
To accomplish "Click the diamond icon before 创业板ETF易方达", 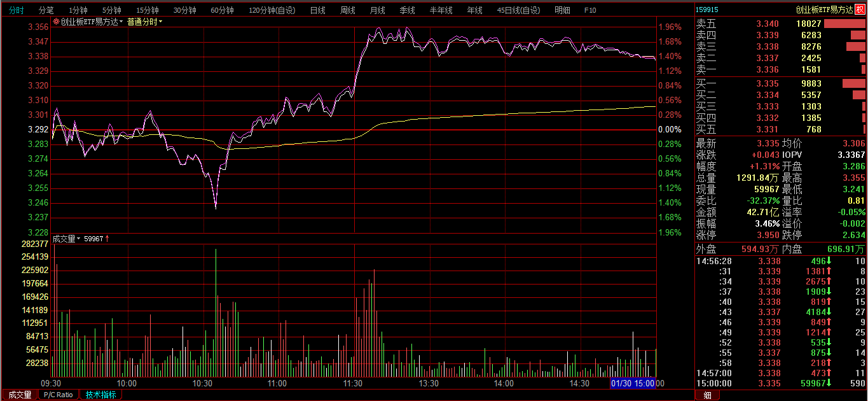I will 56,22.
